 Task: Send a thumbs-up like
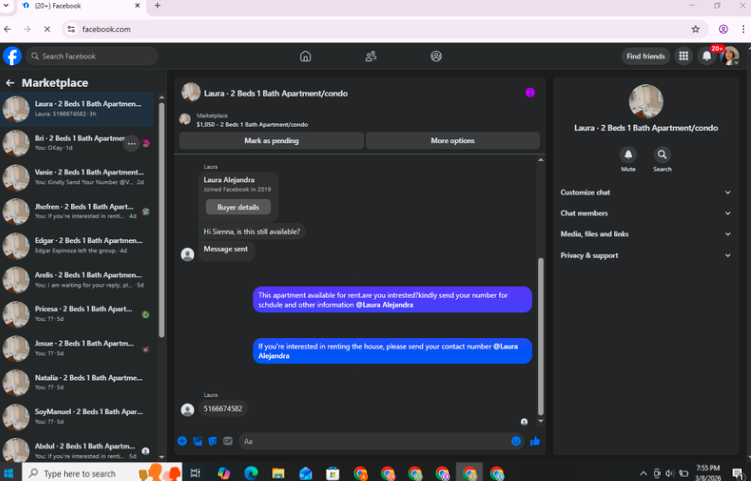(x=535, y=441)
